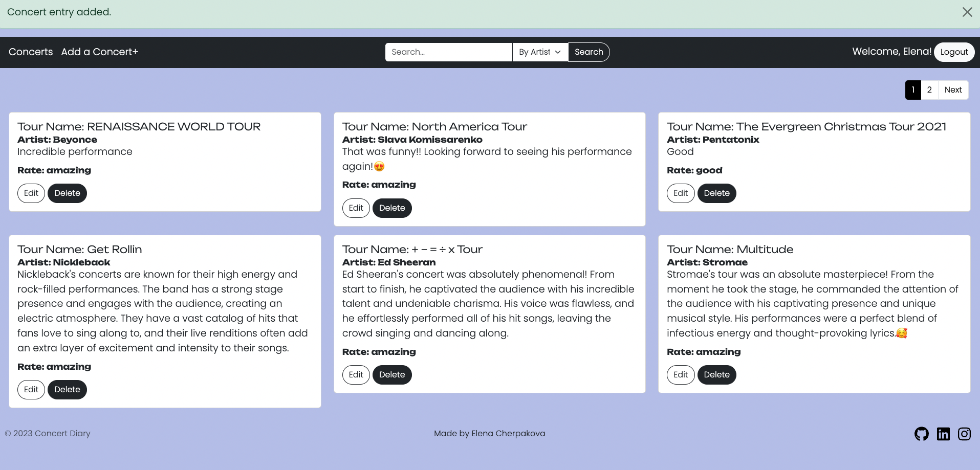
Task: Open the Instagram icon in footer
Action: coord(965,434)
